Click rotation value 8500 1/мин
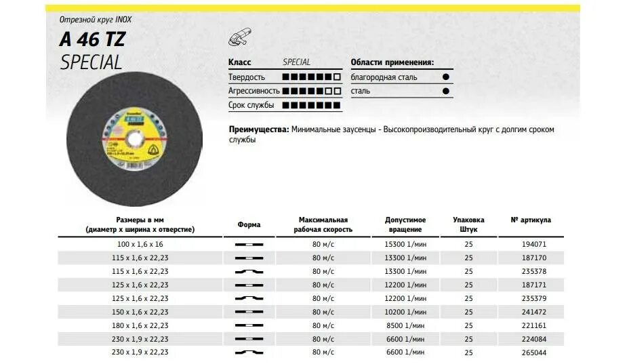 click(x=405, y=325)
